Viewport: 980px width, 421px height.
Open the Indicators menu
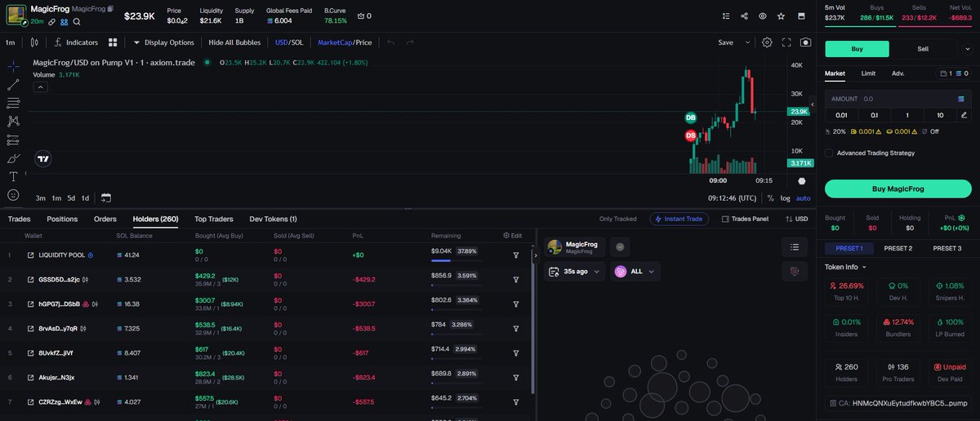tap(76, 42)
